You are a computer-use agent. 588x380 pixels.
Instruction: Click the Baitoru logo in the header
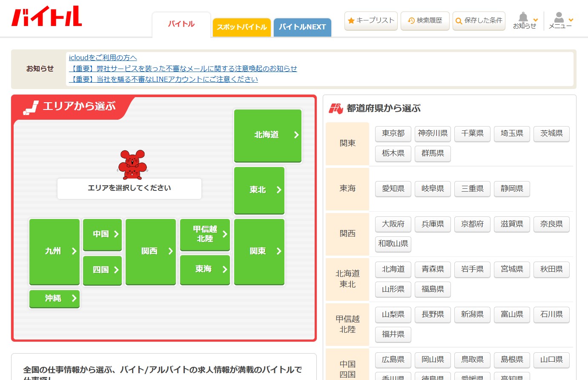(x=47, y=17)
